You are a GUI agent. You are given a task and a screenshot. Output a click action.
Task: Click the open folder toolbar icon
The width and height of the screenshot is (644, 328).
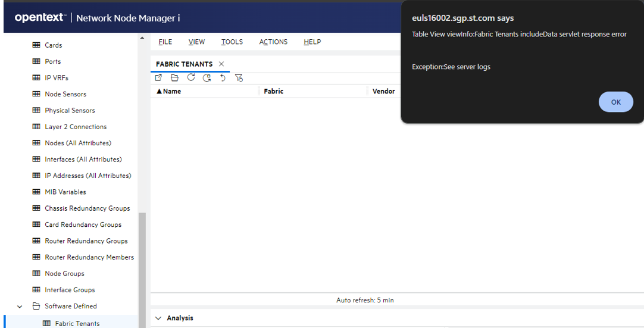click(x=174, y=77)
